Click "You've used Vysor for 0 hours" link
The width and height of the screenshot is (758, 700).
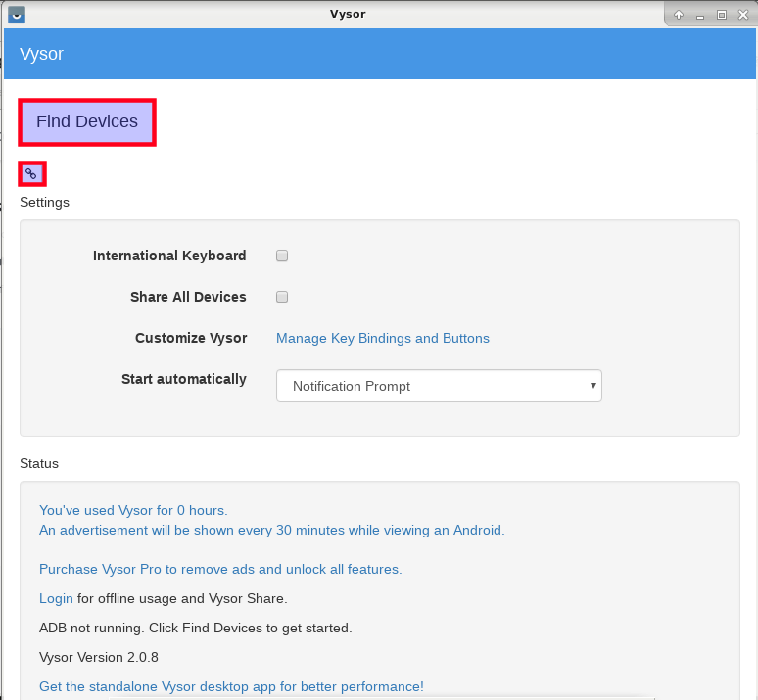click(133, 510)
